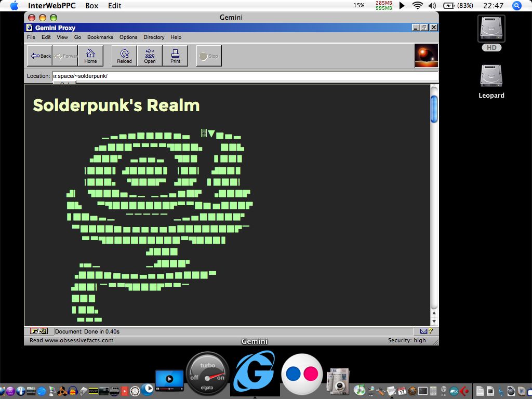Open the View menu
This screenshot has width=532, height=399.
[62, 37]
